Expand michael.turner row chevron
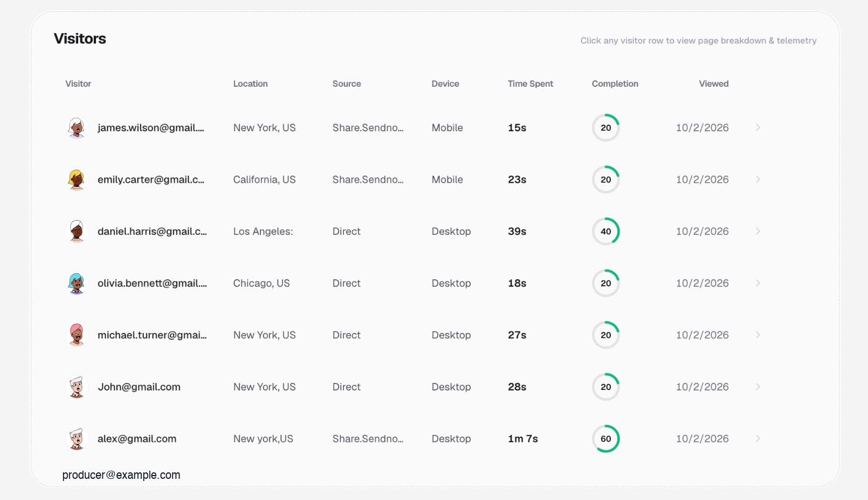Image resolution: width=868 pixels, height=500 pixels. [x=758, y=335]
